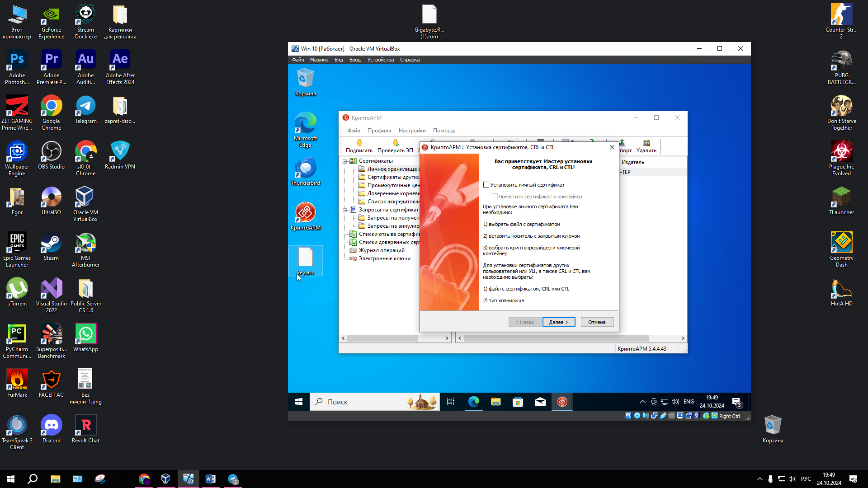The image size is (868, 488).
Task: Tick the 'Установить личный сертификат' checkbox
Action: (486, 185)
